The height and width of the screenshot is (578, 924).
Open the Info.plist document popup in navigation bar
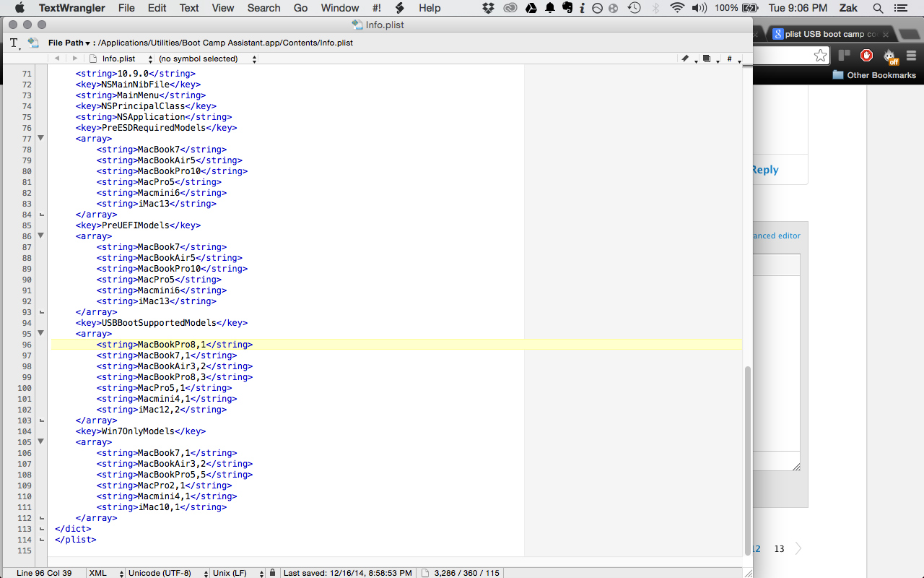click(121, 59)
